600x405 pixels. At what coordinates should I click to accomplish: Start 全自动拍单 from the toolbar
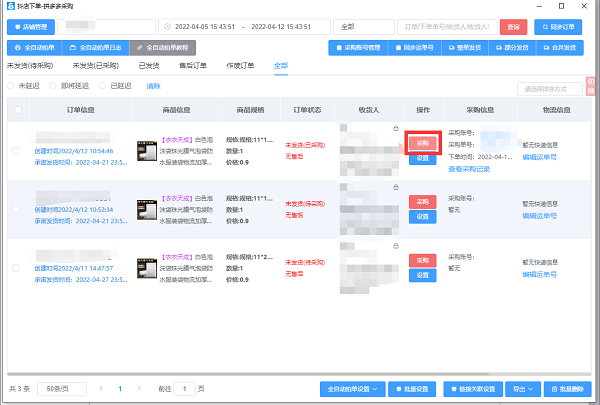(x=35, y=48)
